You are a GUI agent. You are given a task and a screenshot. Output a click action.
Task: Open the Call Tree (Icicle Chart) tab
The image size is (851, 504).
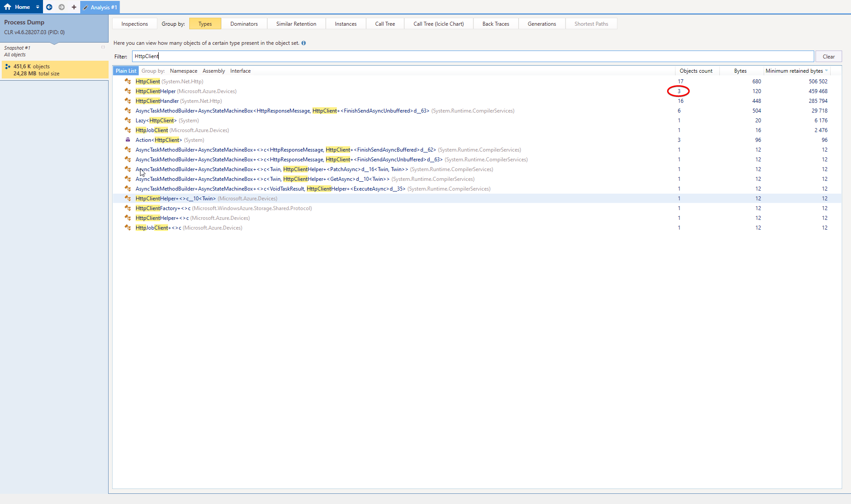tap(438, 23)
